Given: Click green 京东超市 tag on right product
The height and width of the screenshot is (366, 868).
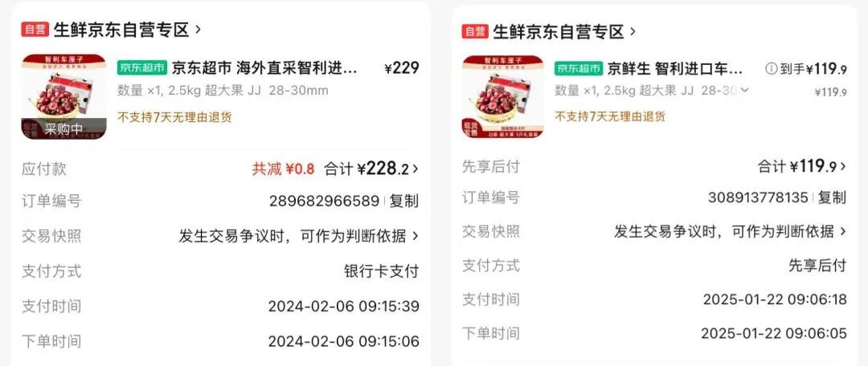Looking at the screenshot, I should coord(579,68).
